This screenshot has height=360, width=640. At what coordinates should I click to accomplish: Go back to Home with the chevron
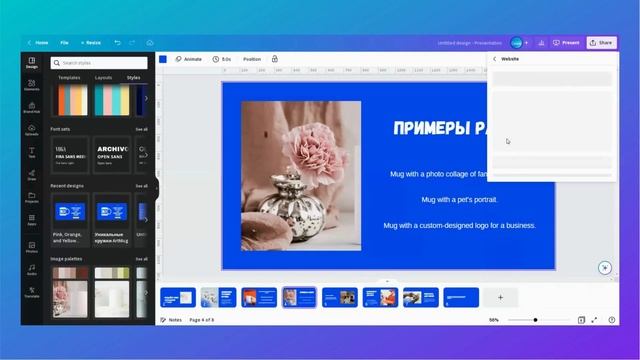[29, 42]
